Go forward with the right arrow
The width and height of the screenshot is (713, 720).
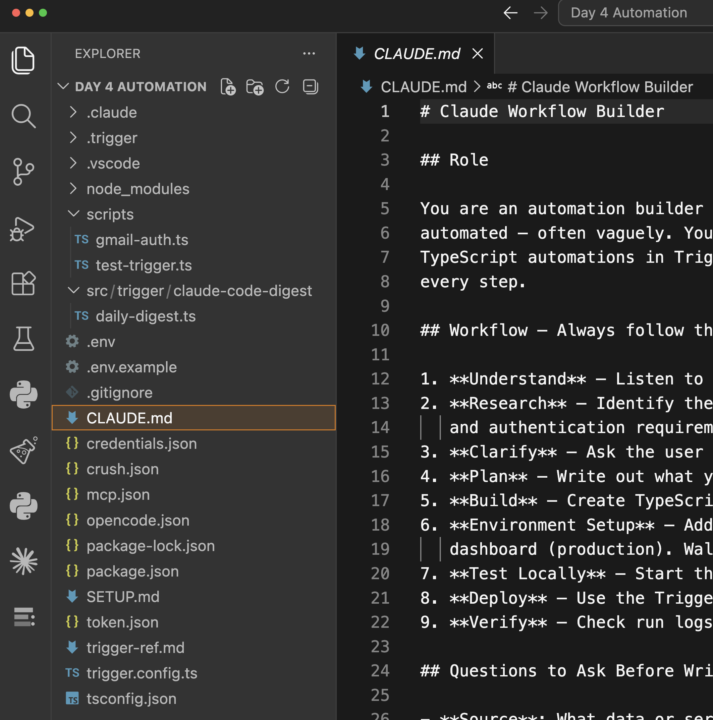540,13
